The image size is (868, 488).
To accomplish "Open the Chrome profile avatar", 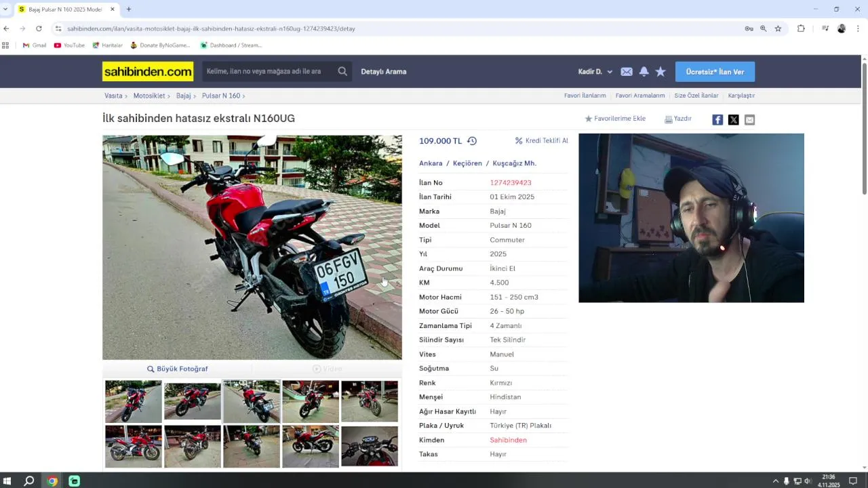I will point(842,28).
